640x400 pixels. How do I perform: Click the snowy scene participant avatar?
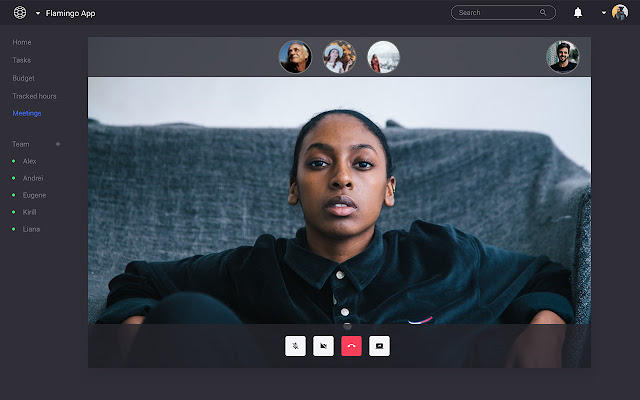pos(383,57)
